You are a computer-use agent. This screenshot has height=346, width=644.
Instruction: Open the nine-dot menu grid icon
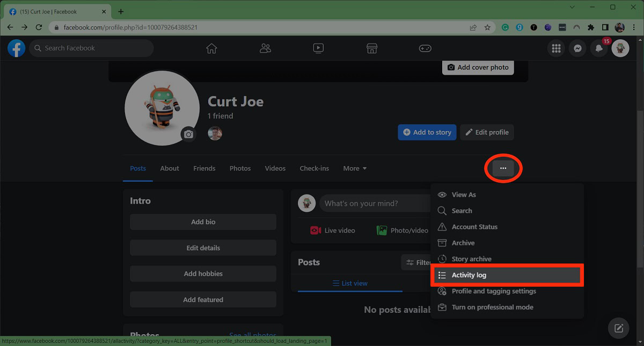tap(556, 48)
